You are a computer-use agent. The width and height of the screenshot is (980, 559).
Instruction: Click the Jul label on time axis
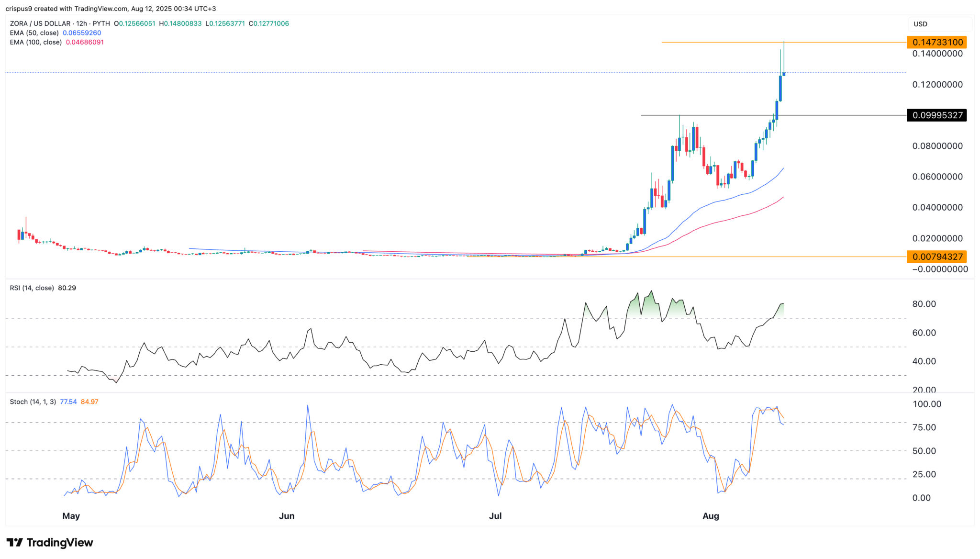coord(495,516)
